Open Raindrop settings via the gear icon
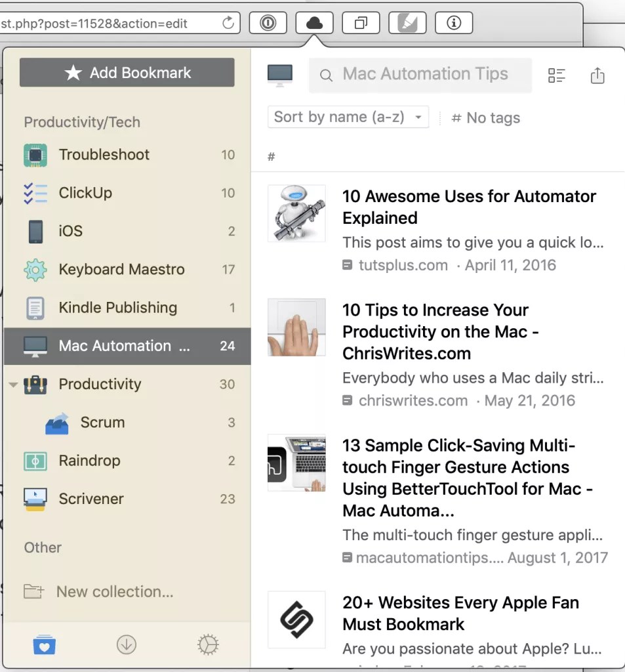The image size is (625, 672). (x=208, y=644)
